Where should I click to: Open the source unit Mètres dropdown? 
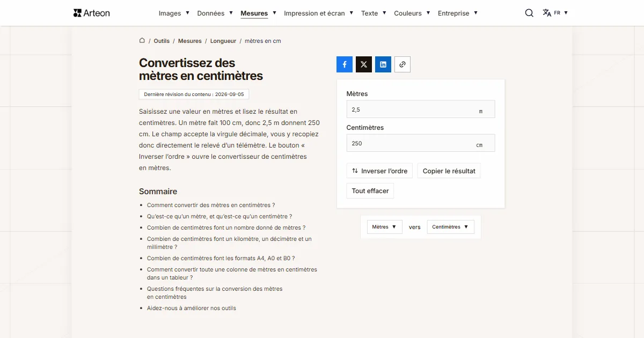pos(385,227)
